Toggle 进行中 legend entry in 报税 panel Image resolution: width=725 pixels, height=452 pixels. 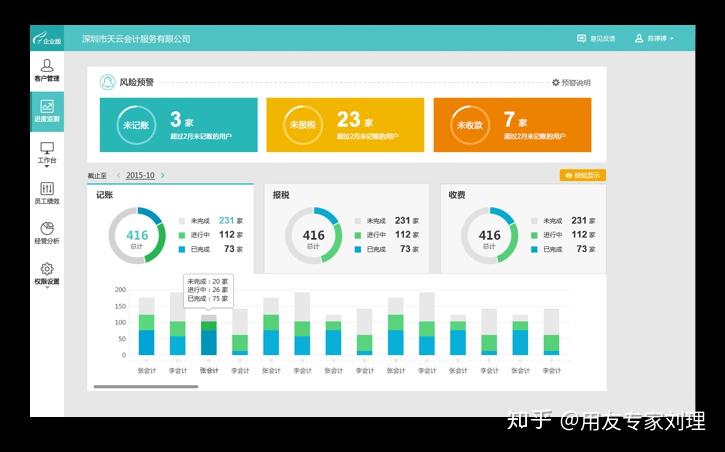(x=387, y=235)
